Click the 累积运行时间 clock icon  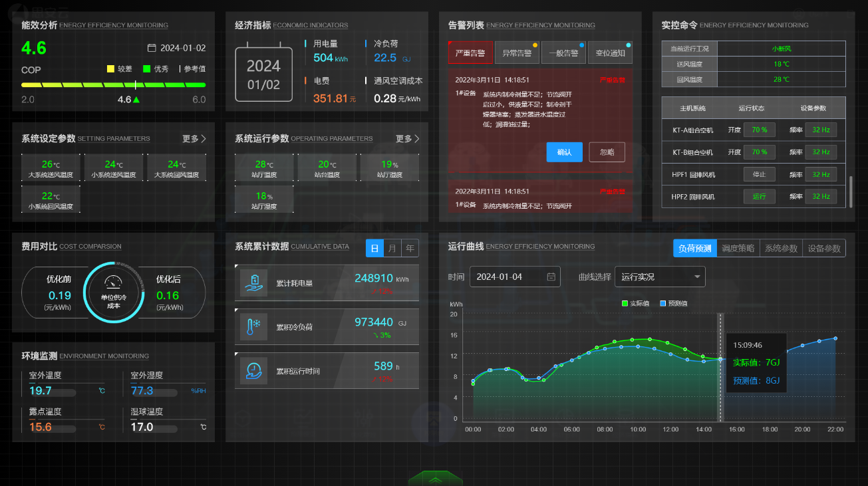[x=253, y=370]
